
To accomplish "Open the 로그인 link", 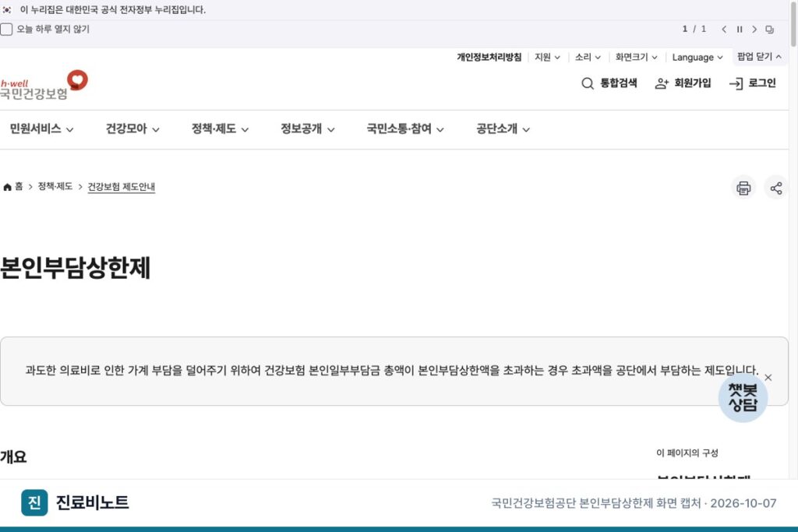I will coord(762,83).
